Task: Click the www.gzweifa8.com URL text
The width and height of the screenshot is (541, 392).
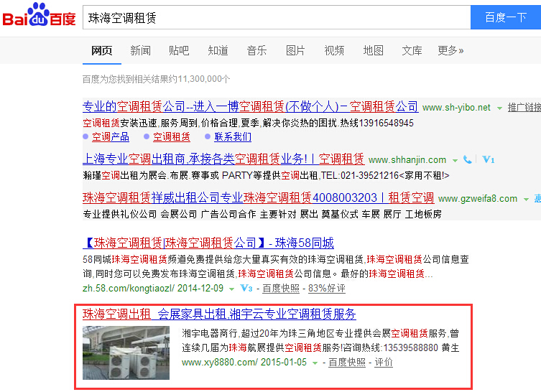Action: coord(478,199)
